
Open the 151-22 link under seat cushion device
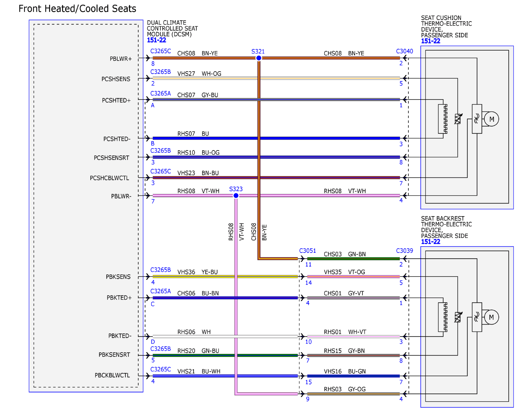(x=430, y=41)
